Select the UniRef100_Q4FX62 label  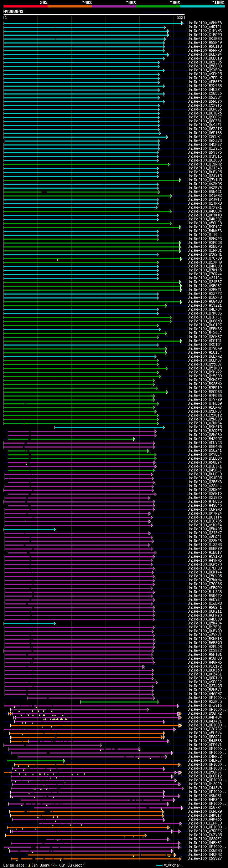[x=204, y=843]
